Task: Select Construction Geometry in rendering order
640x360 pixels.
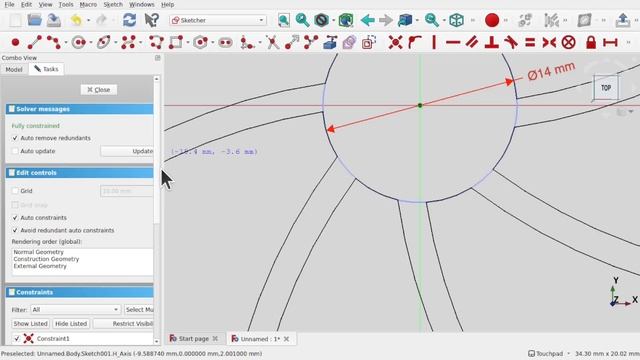Action: click(x=46, y=259)
